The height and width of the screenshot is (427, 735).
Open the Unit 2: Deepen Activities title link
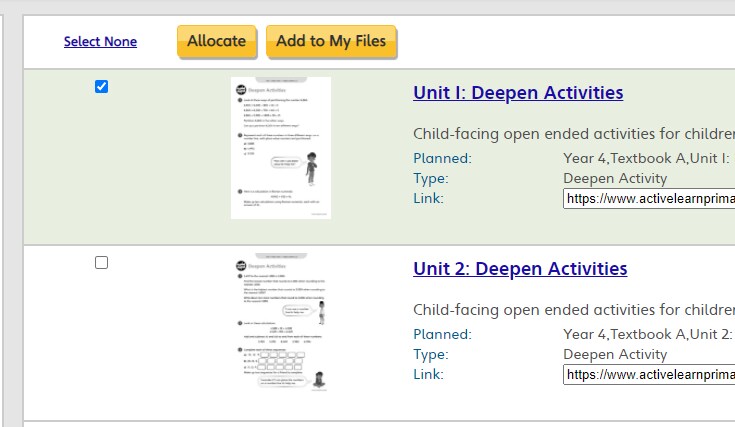tap(519, 269)
